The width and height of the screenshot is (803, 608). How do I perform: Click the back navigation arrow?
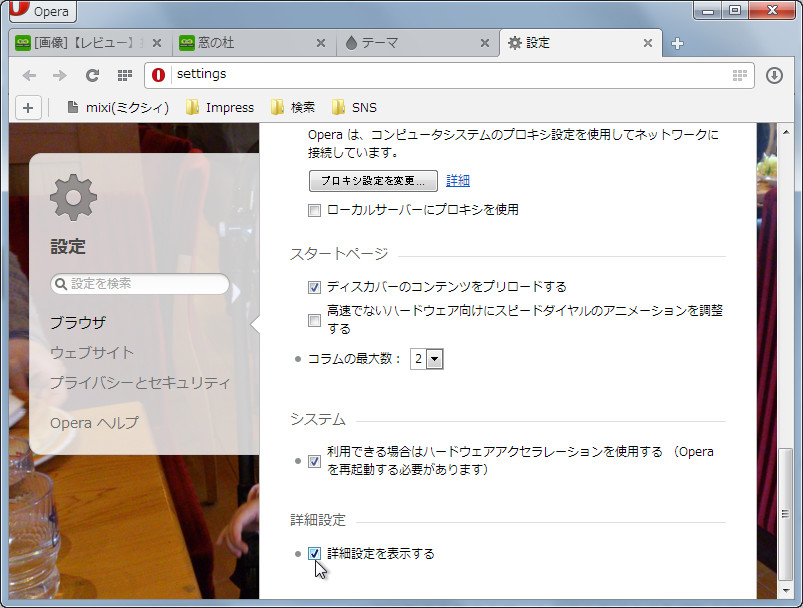30,74
